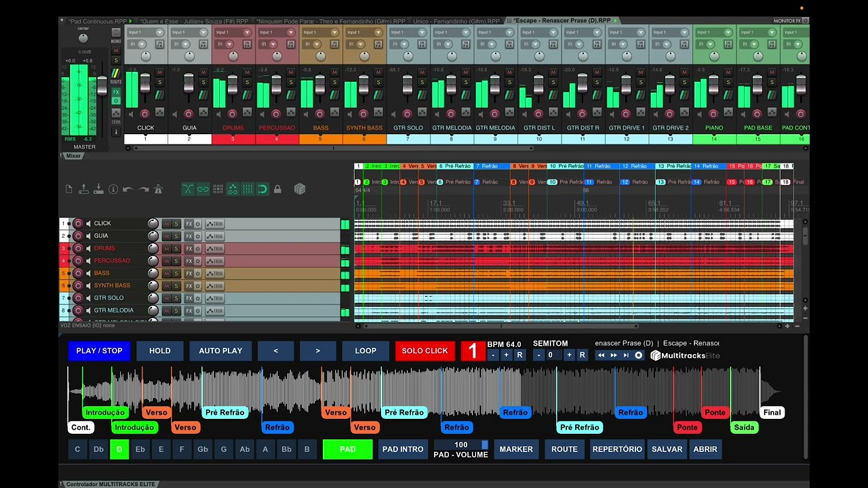This screenshot has width=868, height=488.
Task: Toggle envelope move-with-items icon
Action: pos(233,190)
